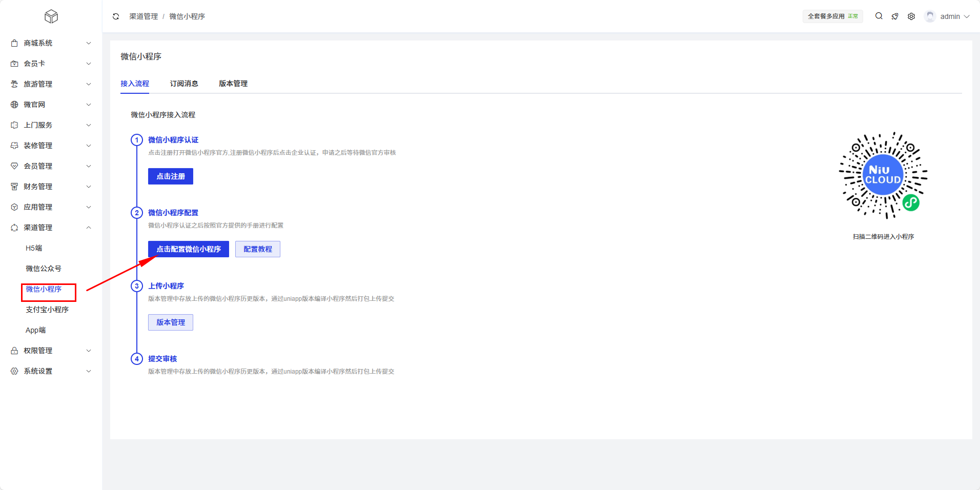Viewport: 980px width, 490px height.
Task: Click the globe icon beside 微官网
Action: pyautogui.click(x=14, y=105)
